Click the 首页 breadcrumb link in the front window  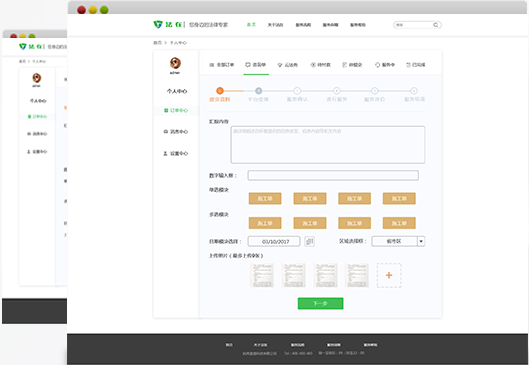click(x=157, y=43)
